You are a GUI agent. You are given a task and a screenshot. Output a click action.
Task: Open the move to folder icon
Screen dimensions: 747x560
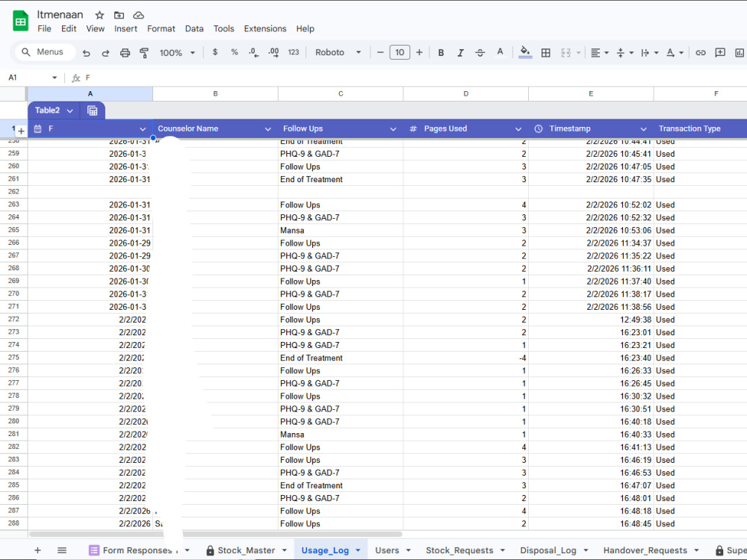[119, 15]
